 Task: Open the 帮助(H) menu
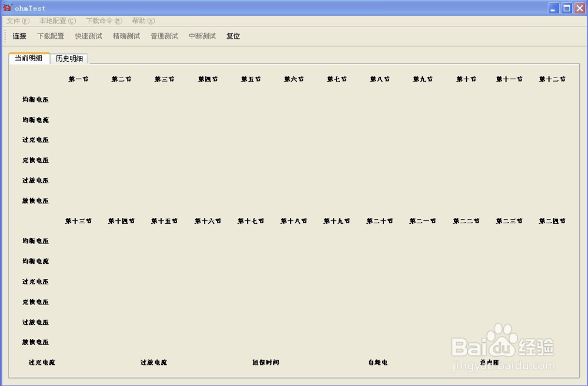tap(143, 21)
